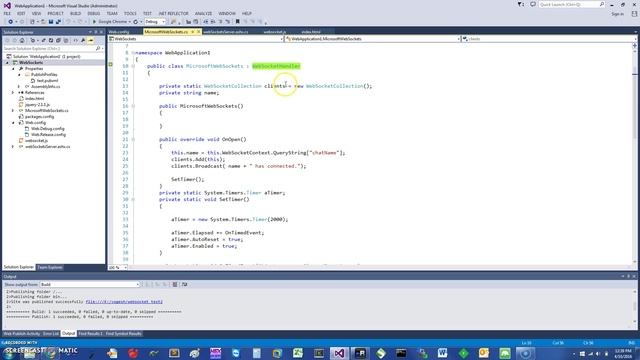
Task: Open the ANALYZE menu
Action: pos(203,13)
